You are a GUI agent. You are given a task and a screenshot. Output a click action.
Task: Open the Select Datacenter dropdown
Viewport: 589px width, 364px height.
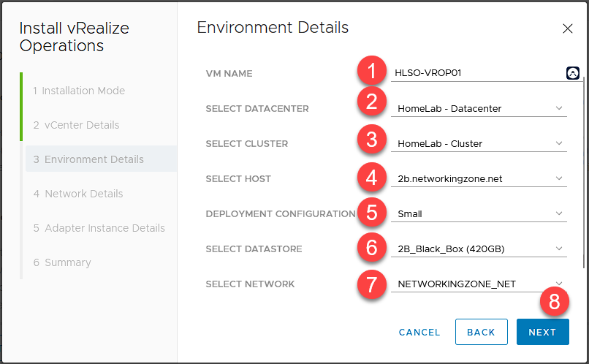[x=479, y=109]
